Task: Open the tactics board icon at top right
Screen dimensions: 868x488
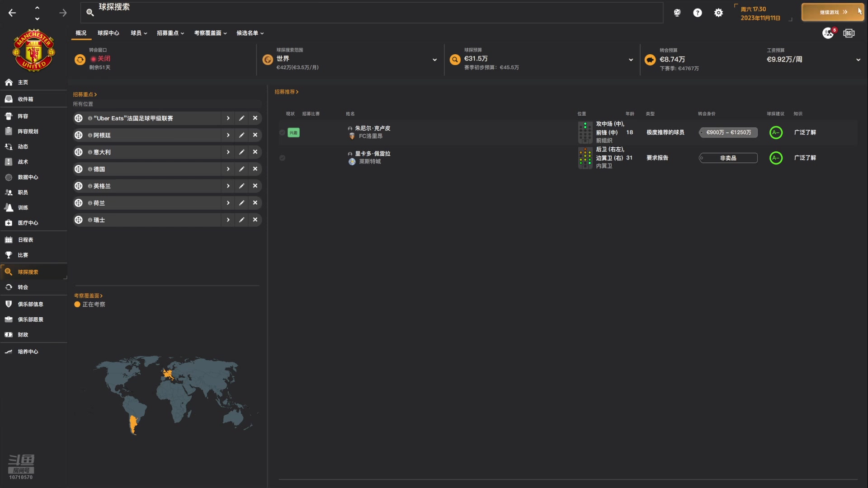Action: point(849,33)
